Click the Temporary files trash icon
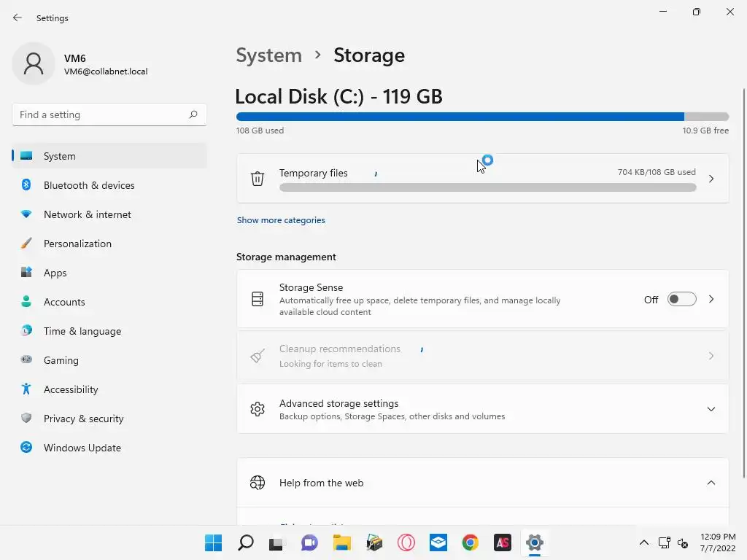 [x=258, y=179]
